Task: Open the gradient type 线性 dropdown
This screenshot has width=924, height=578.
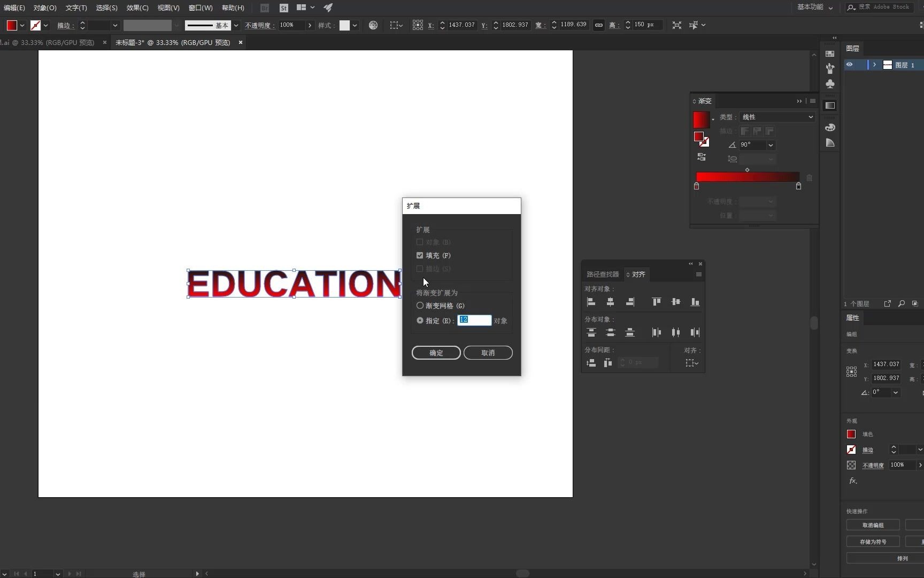Action: tap(776, 117)
